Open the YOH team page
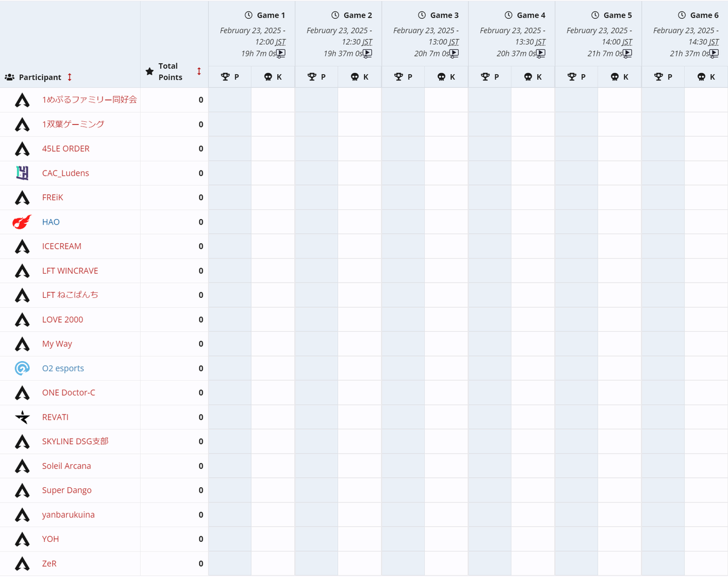This screenshot has height=577, width=728. click(x=50, y=539)
